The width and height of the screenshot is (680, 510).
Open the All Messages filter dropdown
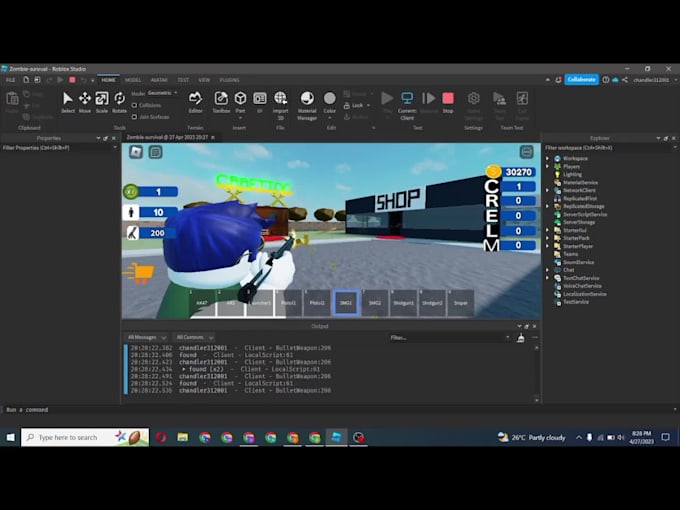click(146, 337)
